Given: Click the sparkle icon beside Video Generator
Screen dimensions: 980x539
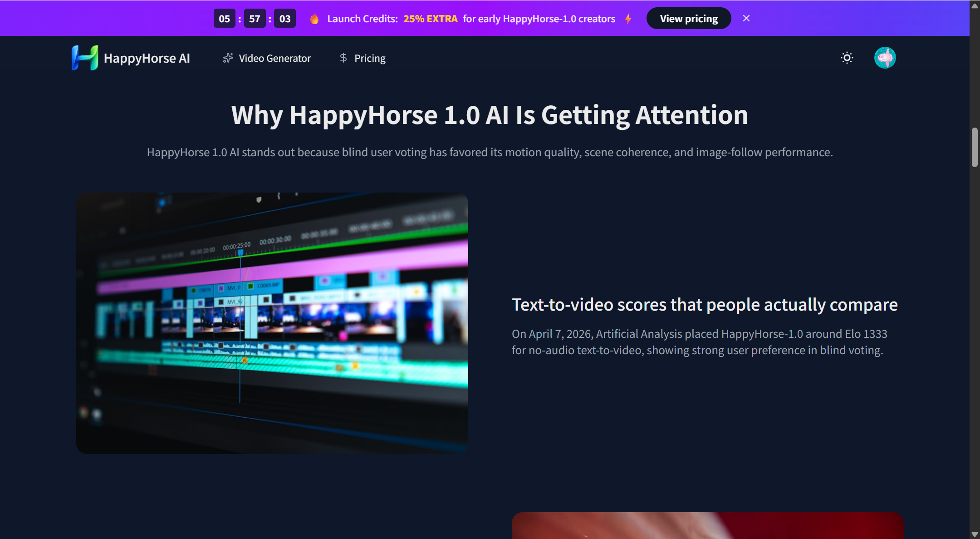Looking at the screenshot, I should [228, 58].
